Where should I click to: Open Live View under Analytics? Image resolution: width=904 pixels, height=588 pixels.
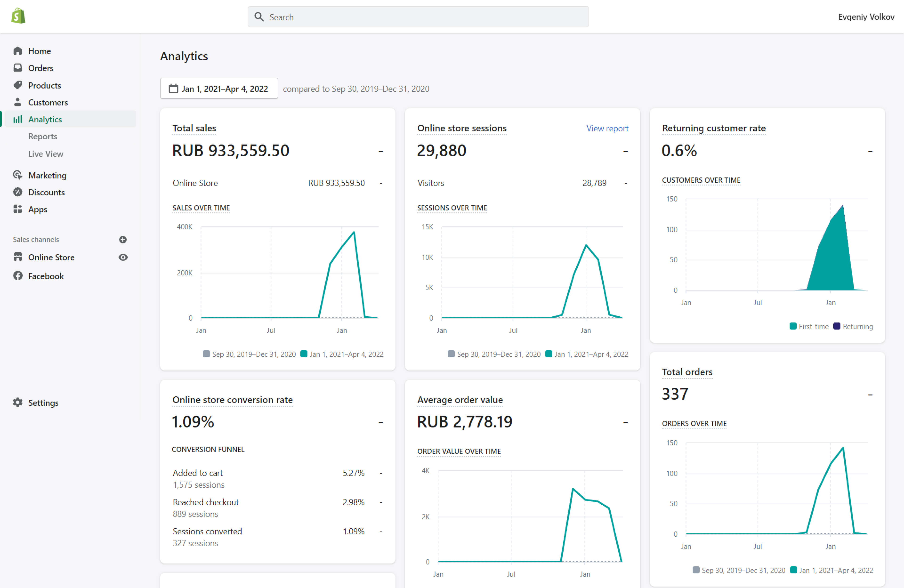point(46,153)
